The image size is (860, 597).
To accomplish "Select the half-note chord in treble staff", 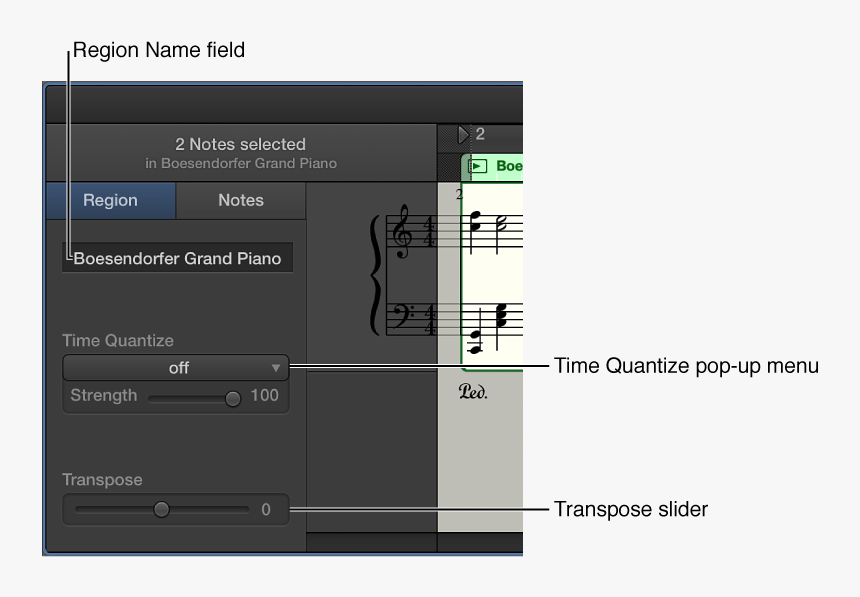I will [x=503, y=223].
